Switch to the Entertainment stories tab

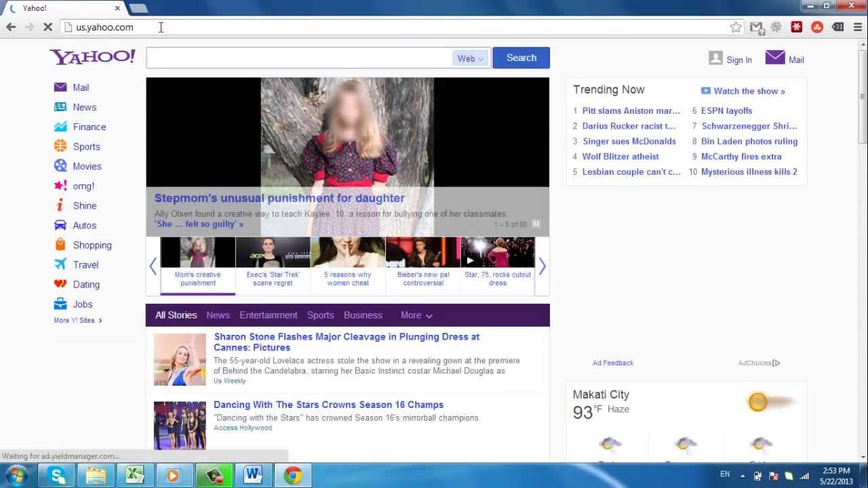pyautogui.click(x=269, y=315)
